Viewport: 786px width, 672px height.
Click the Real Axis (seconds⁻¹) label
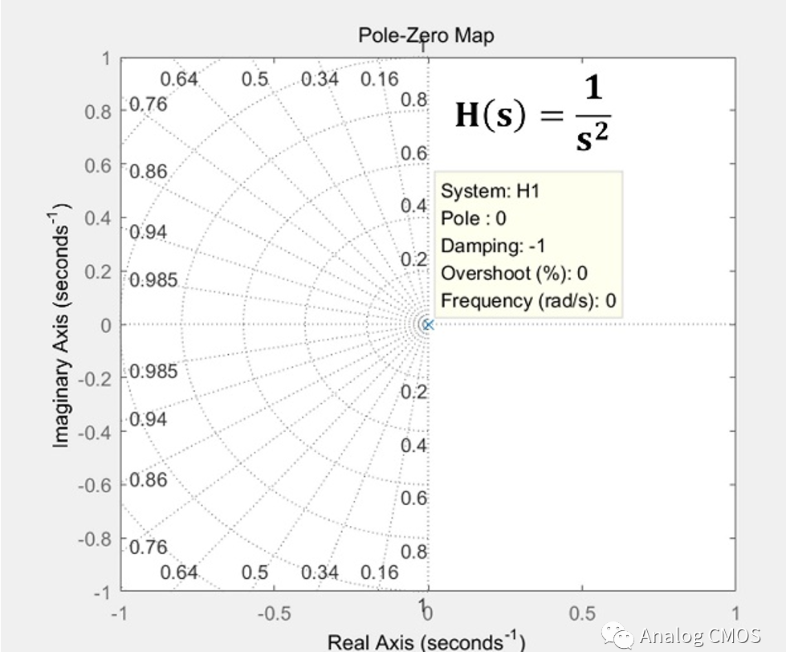(426, 642)
